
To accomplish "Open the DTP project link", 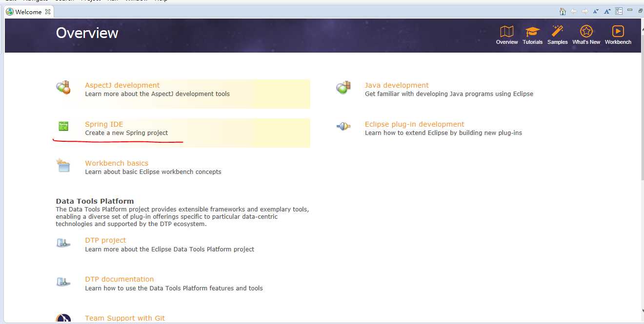I will 105,240.
